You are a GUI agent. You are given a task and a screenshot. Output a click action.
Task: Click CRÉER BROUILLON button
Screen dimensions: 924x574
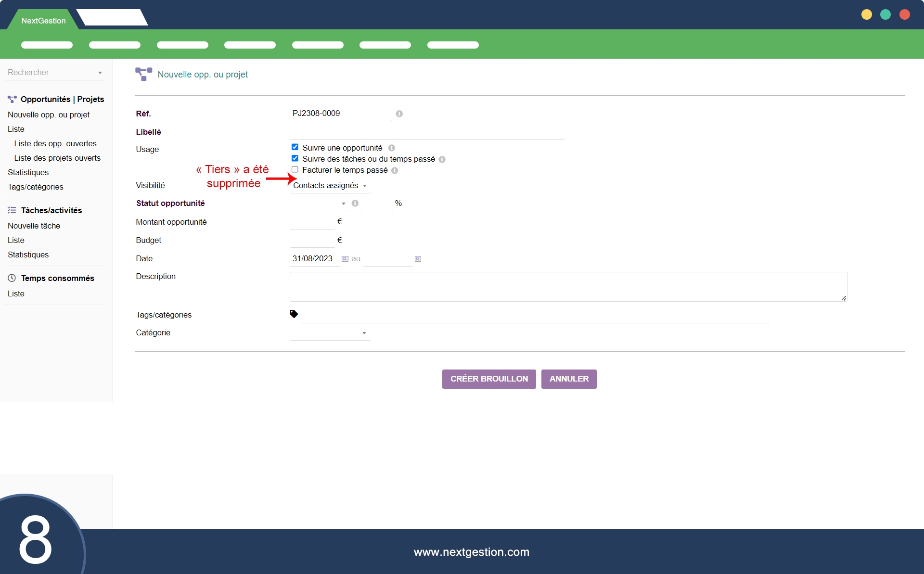tap(488, 379)
